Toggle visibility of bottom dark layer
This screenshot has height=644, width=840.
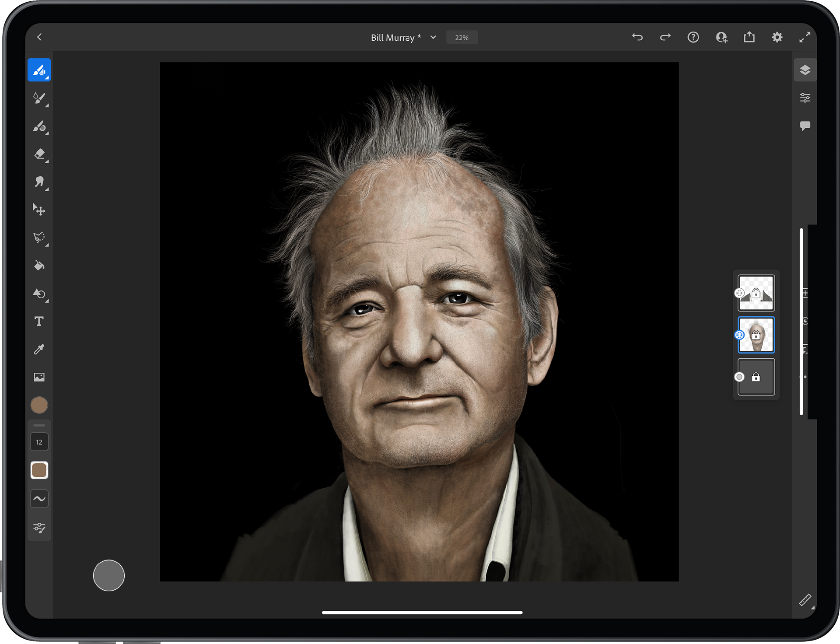[x=739, y=377]
